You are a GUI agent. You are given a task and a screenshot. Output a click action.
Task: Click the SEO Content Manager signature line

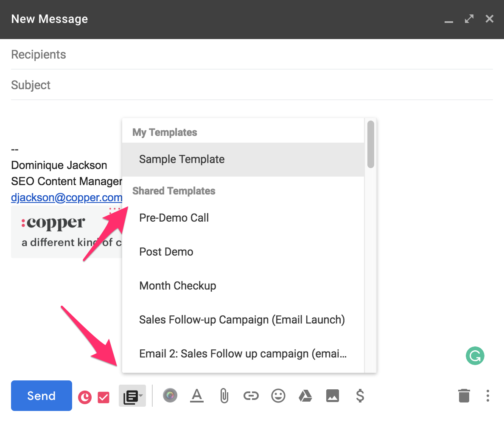pos(67,181)
